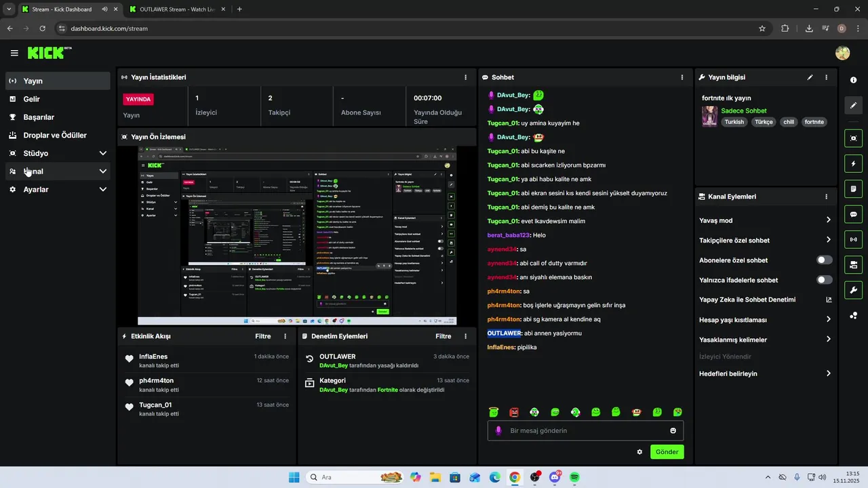
Task: Open emoji picker in message box
Action: click(x=673, y=430)
